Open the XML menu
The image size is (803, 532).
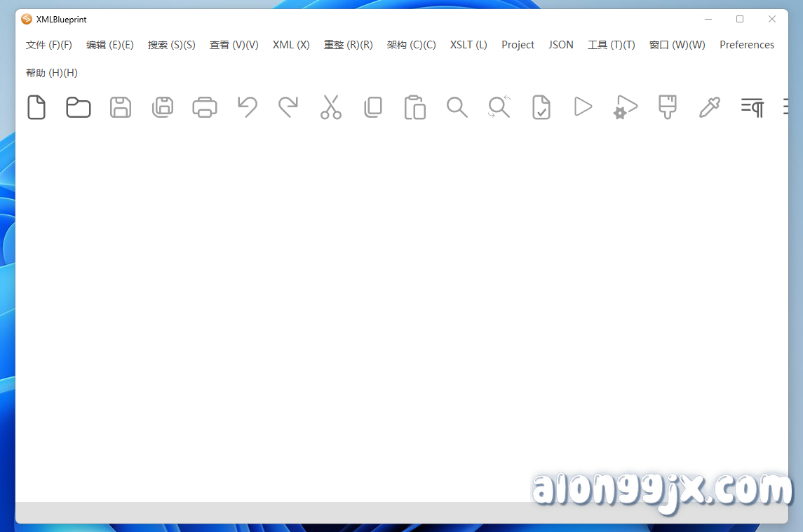290,44
